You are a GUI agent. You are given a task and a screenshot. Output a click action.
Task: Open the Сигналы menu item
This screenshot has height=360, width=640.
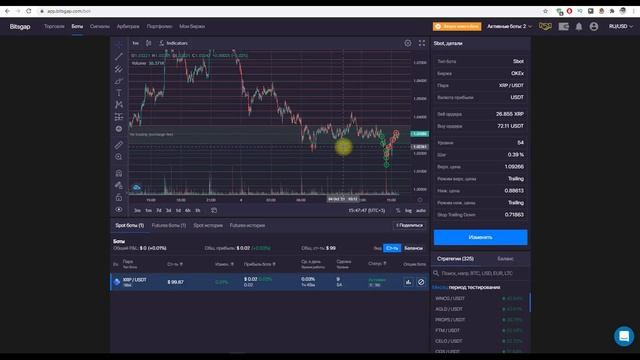[x=100, y=26]
